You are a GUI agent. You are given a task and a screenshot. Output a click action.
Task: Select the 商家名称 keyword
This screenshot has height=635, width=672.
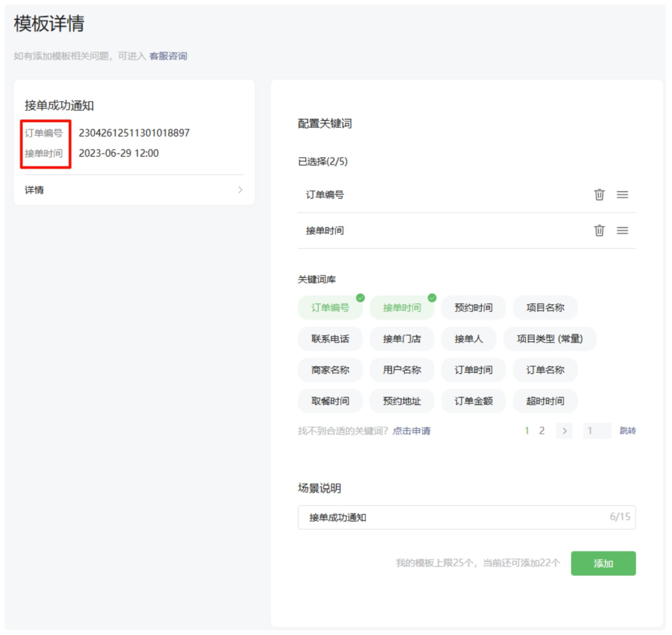[330, 370]
